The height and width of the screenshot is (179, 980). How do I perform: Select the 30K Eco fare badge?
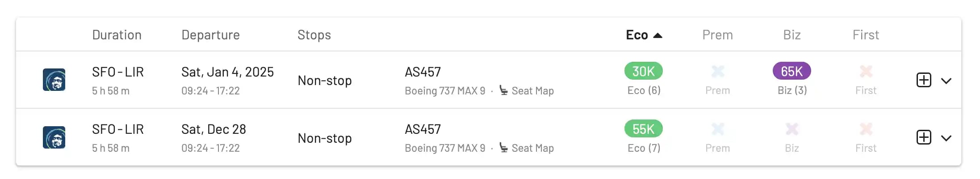tap(643, 71)
